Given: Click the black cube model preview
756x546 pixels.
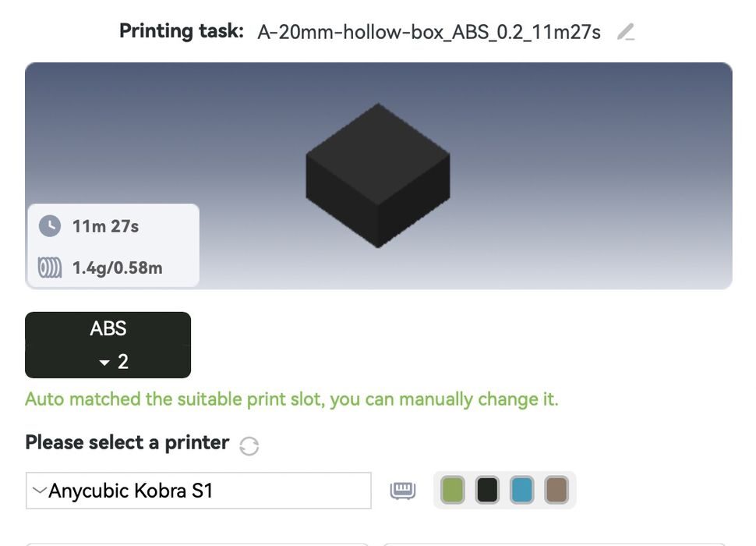Looking at the screenshot, I should pyautogui.click(x=378, y=175).
